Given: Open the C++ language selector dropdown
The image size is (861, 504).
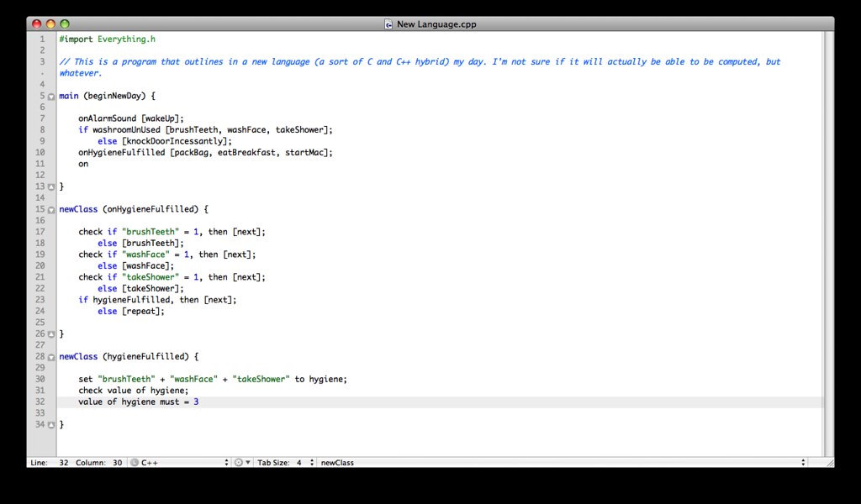Looking at the screenshot, I should [180, 462].
